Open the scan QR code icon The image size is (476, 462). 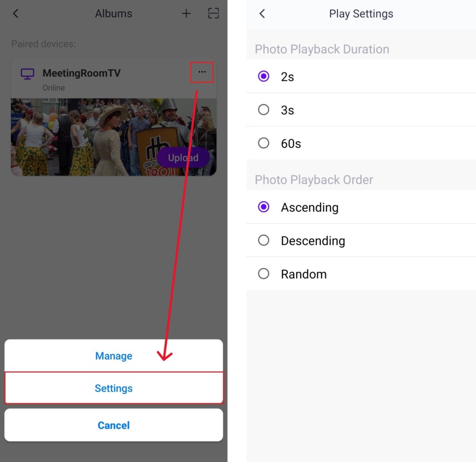(213, 13)
